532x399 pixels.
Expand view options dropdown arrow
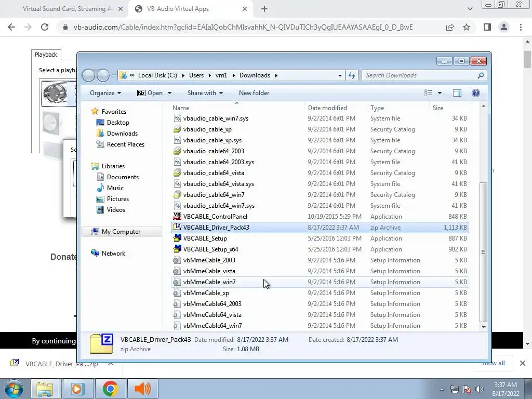click(440, 93)
